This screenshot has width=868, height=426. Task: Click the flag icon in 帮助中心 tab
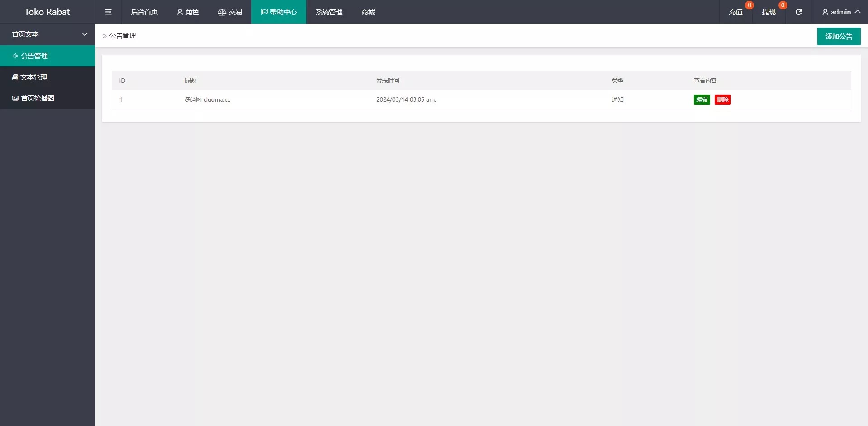[264, 12]
